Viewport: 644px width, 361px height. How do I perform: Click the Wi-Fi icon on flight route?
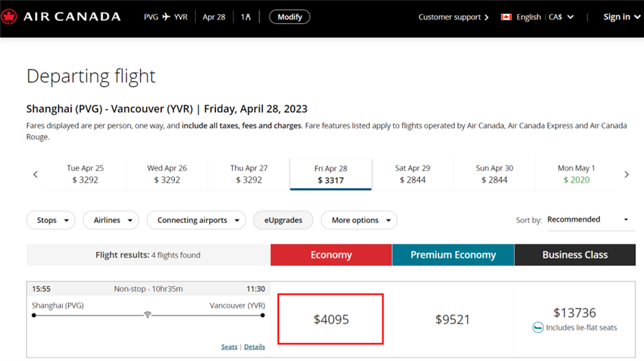[x=147, y=315]
